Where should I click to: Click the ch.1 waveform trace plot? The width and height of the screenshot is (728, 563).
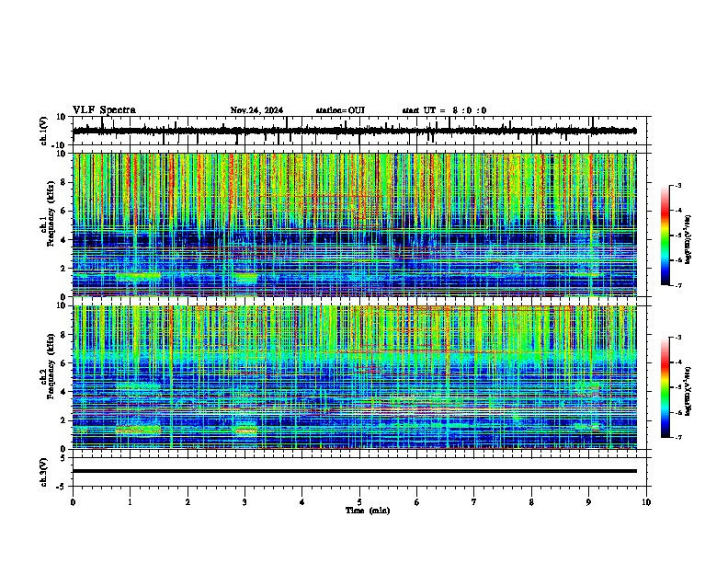(x=354, y=131)
